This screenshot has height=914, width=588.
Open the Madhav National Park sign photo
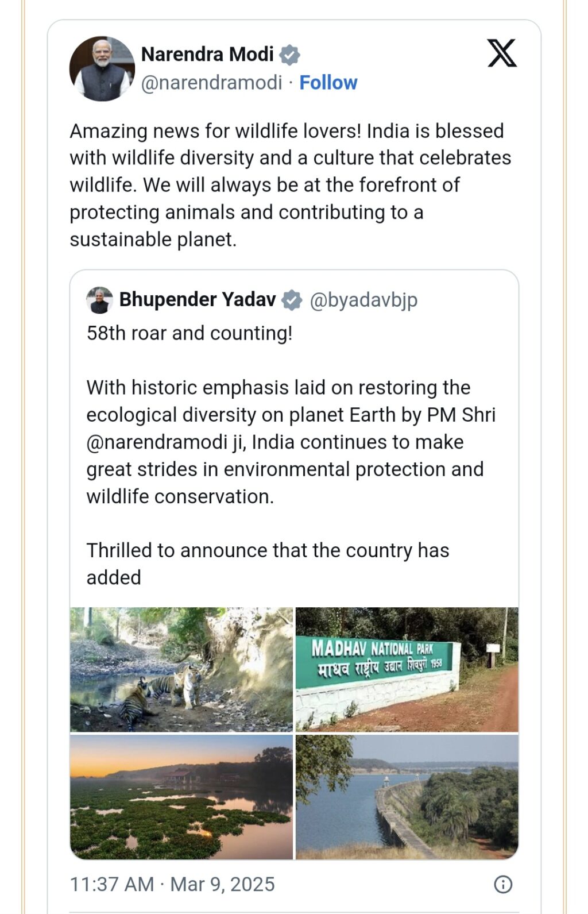click(407, 669)
